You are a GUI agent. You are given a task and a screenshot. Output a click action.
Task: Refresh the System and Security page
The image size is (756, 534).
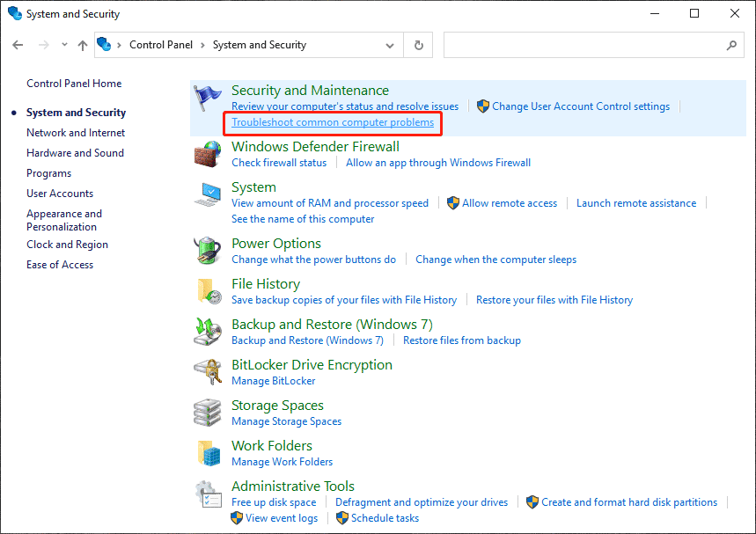(x=419, y=45)
